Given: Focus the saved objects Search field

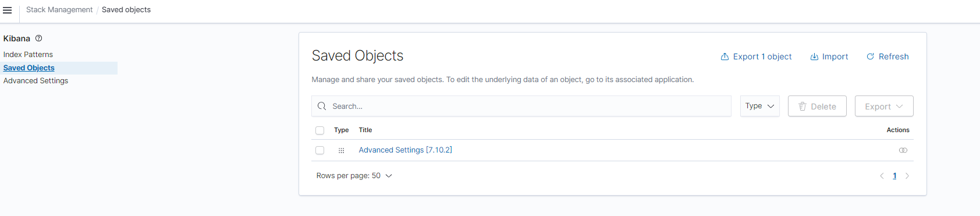Looking at the screenshot, I should tap(521, 106).
